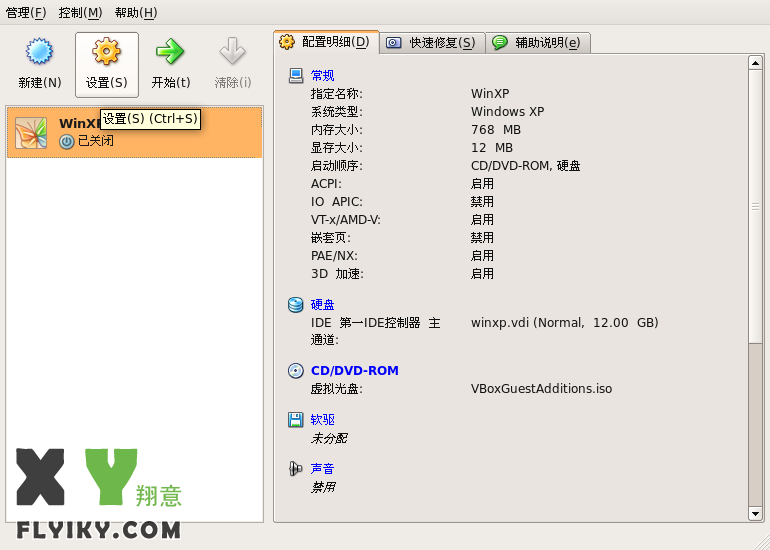Click the ACPI label
Screen dimensions: 770x550
(x=326, y=184)
